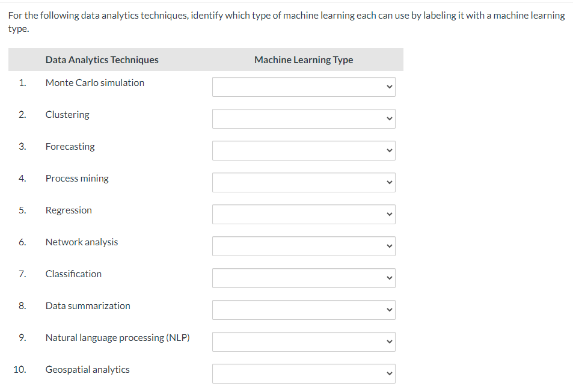Open the dropdown for Geospatial analytics
The width and height of the screenshot is (573, 392).
coord(303,373)
